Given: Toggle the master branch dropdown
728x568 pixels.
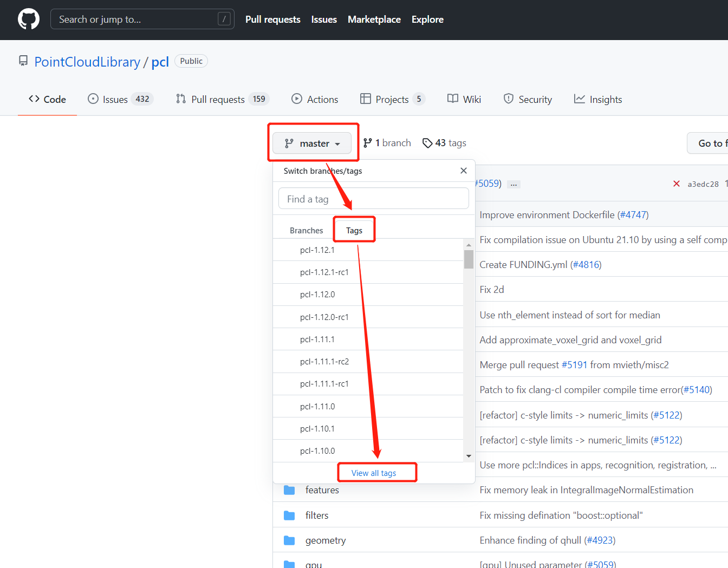Looking at the screenshot, I should click(x=312, y=143).
